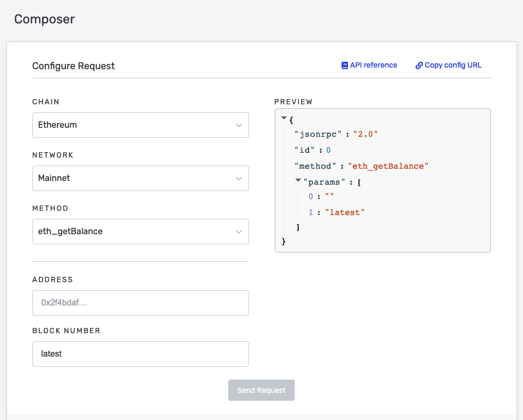Open the API reference link
The width and height of the screenshot is (523, 420).
click(x=373, y=65)
